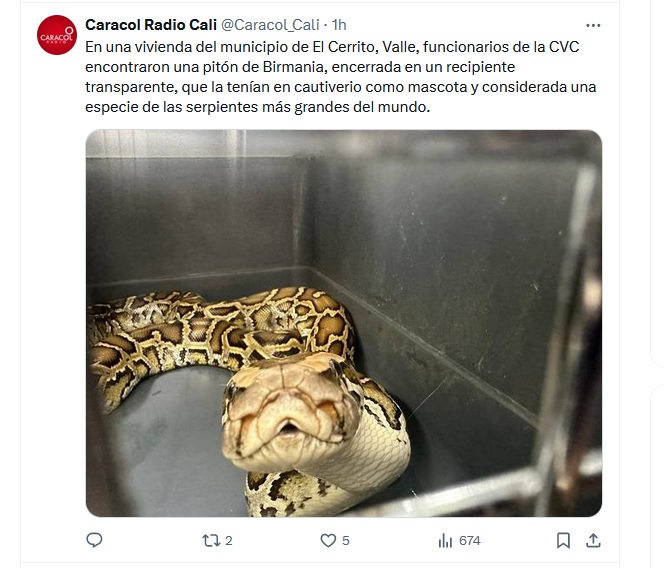Visit the @Caracol_Cali handle link

(x=270, y=25)
